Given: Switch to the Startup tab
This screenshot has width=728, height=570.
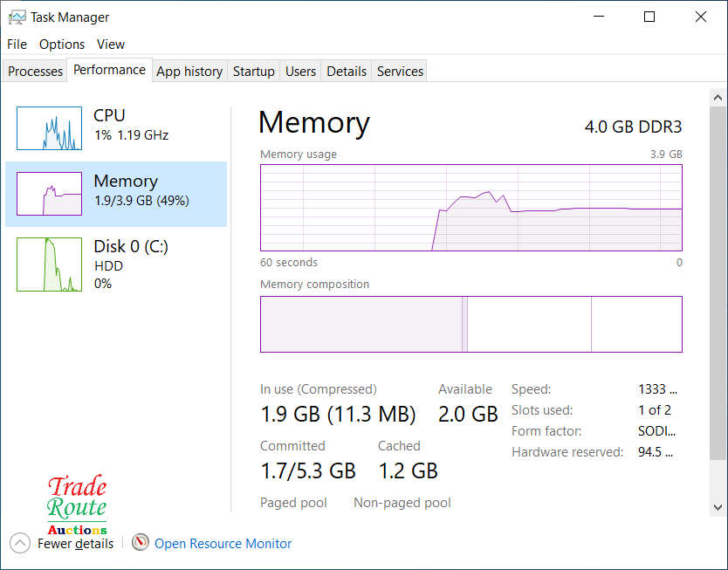Looking at the screenshot, I should (254, 72).
